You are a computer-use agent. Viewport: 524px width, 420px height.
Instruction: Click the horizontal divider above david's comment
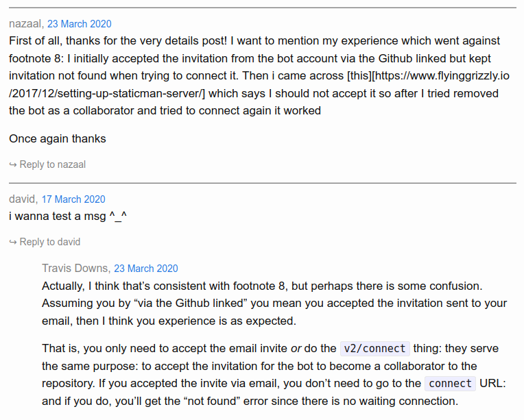pos(262,183)
